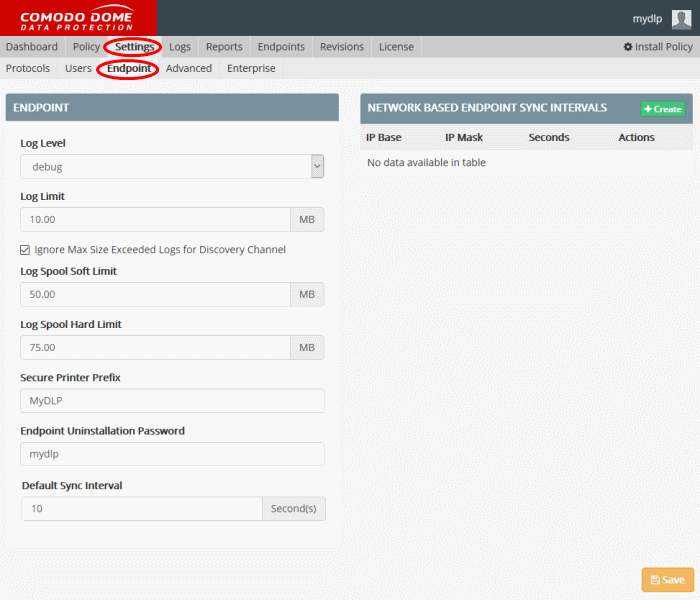Click the Install Policy gear link
This screenshot has width=700, height=600.
pos(658,47)
